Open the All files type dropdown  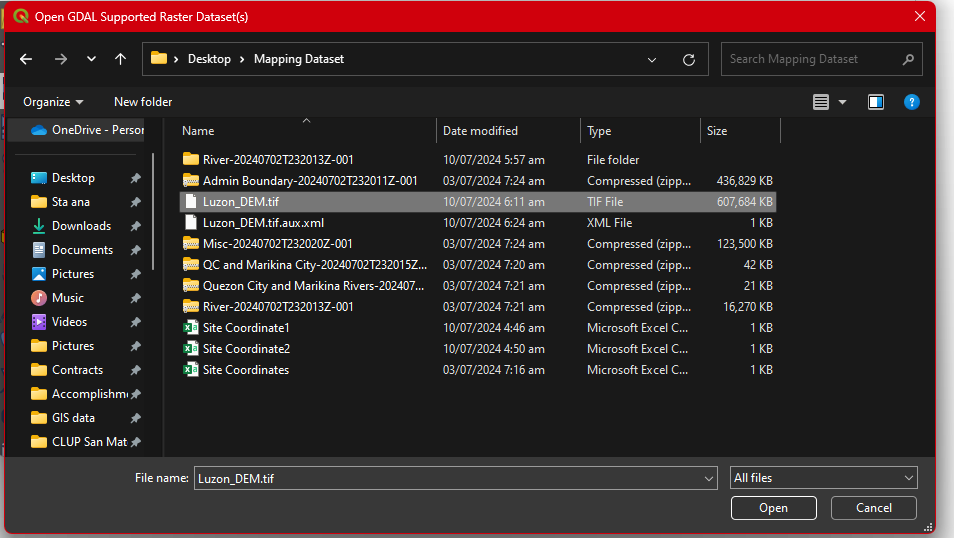(x=823, y=478)
